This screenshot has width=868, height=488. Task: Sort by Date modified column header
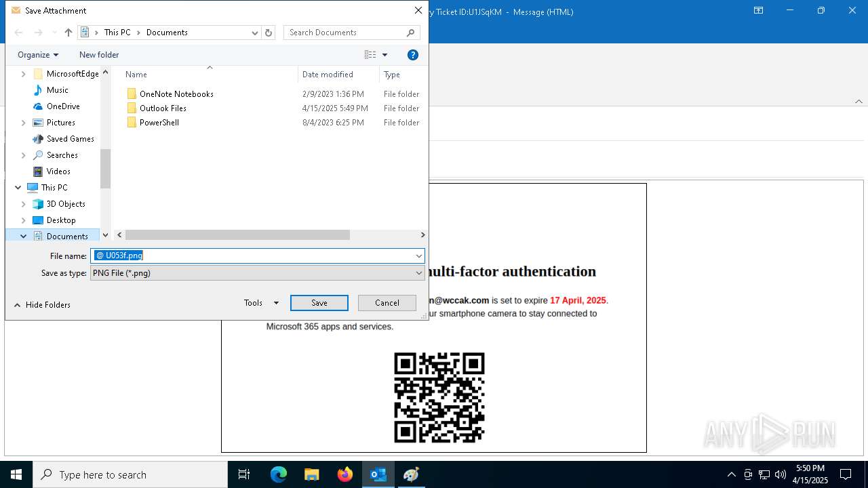point(328,75)
